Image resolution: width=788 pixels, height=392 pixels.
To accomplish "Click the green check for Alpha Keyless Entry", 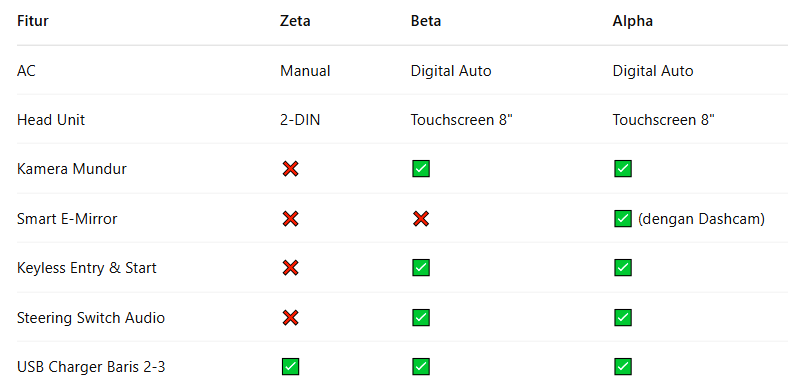I will point(623,268).
